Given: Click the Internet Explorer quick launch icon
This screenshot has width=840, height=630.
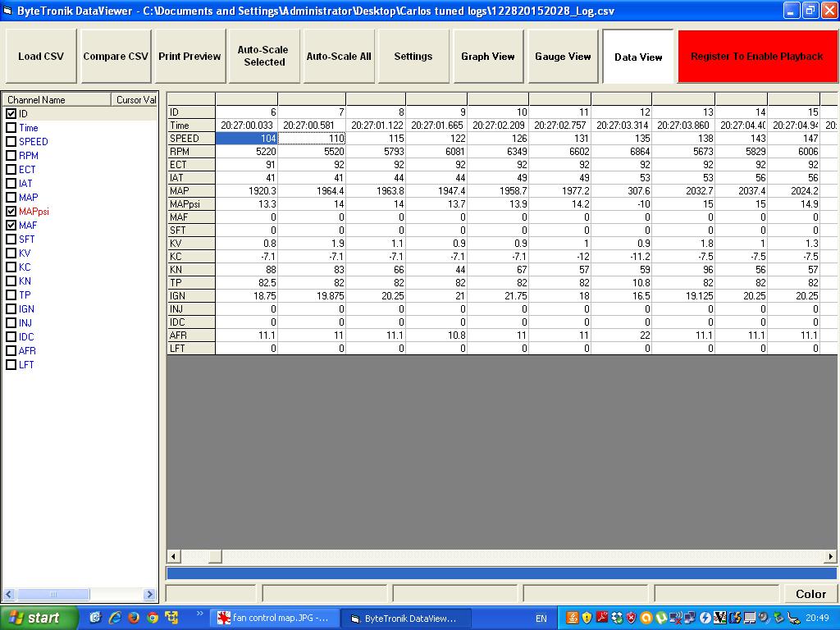Looking at the screenshot, I should (115, 618).
